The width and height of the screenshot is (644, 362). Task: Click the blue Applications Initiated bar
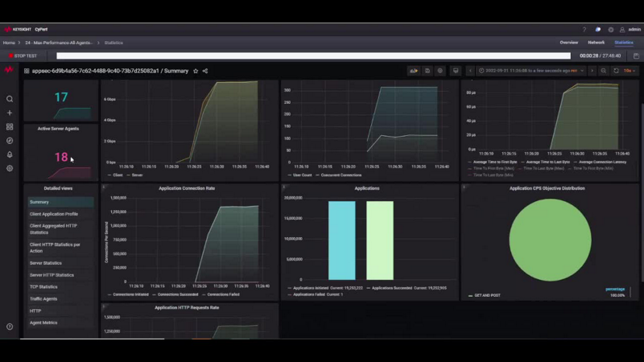point(341,241)
